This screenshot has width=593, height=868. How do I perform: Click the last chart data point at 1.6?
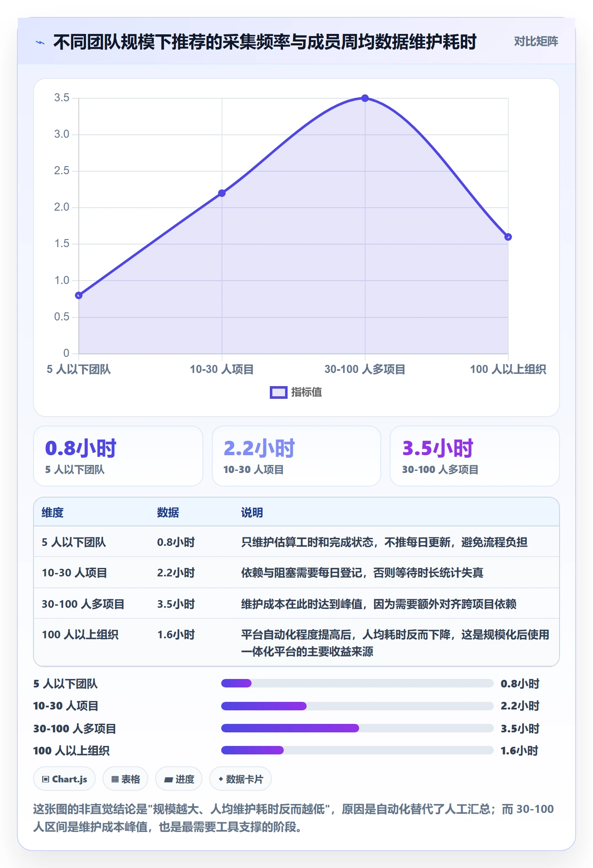point(508,237)
